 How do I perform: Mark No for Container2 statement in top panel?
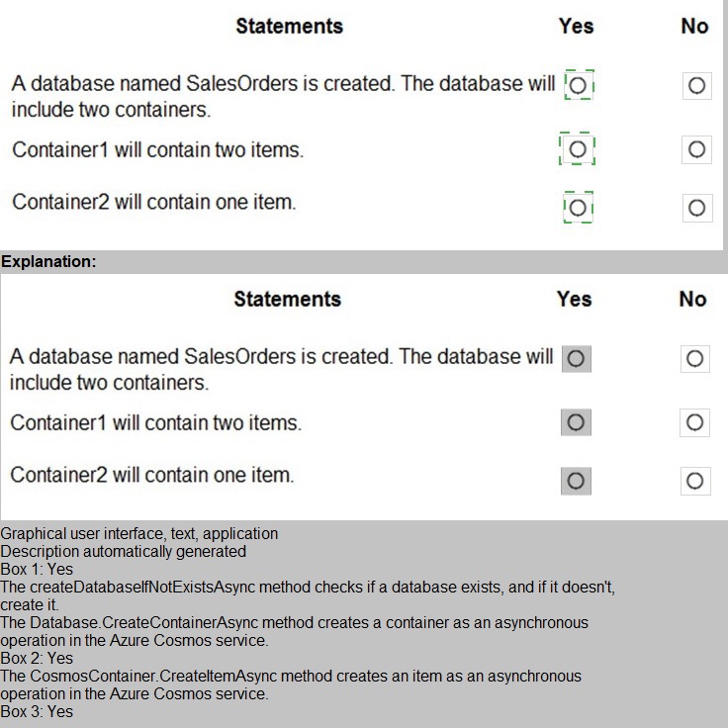(x=695, y=208)
